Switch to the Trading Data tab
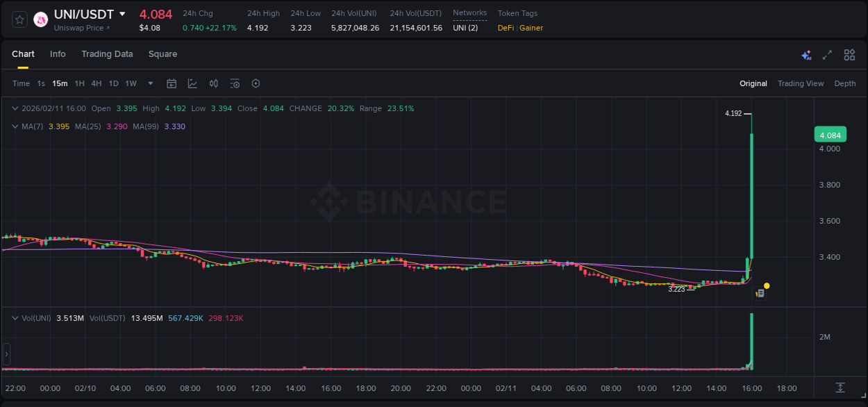Image resolution: width=868 pixels, height=407 pixels. pyautogui.click(x=107, y=53)
